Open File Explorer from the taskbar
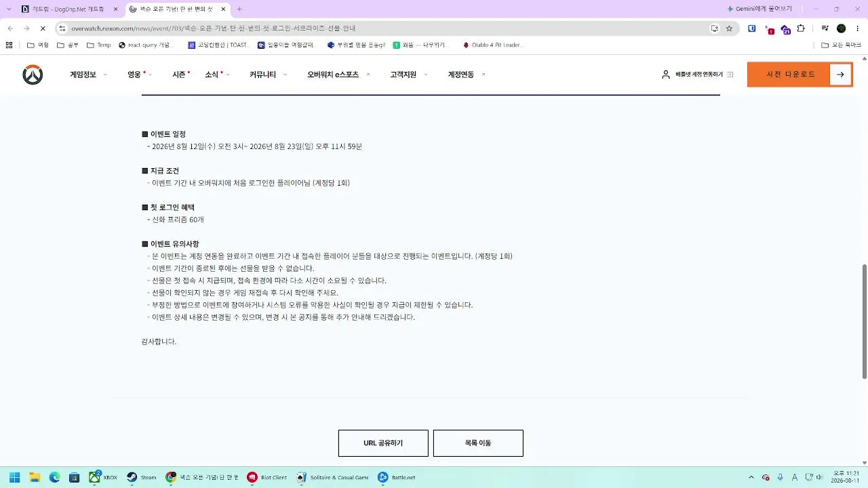Screen dimensions: 868x488 pyautogui.click(x=35, y=477)
